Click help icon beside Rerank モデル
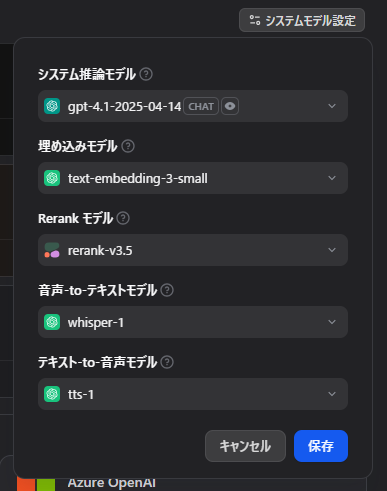Screen dimensions: 387x491 pos(123,218)
